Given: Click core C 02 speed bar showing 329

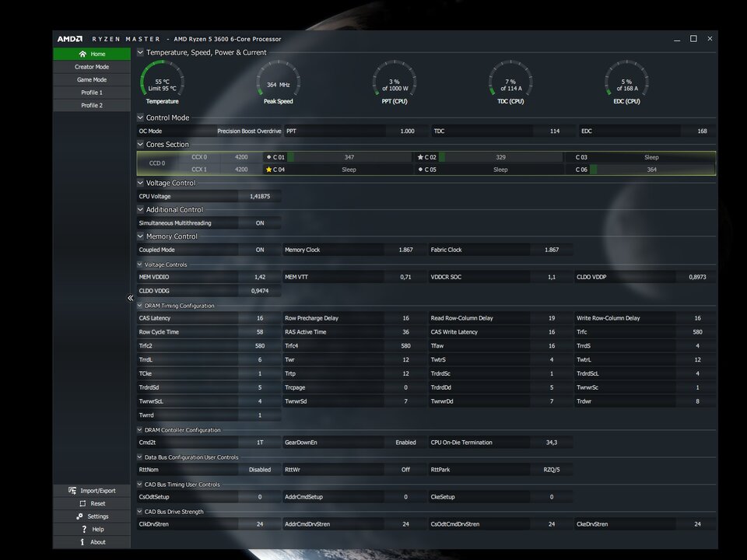Looking at the screenshot, I should 500,157.
